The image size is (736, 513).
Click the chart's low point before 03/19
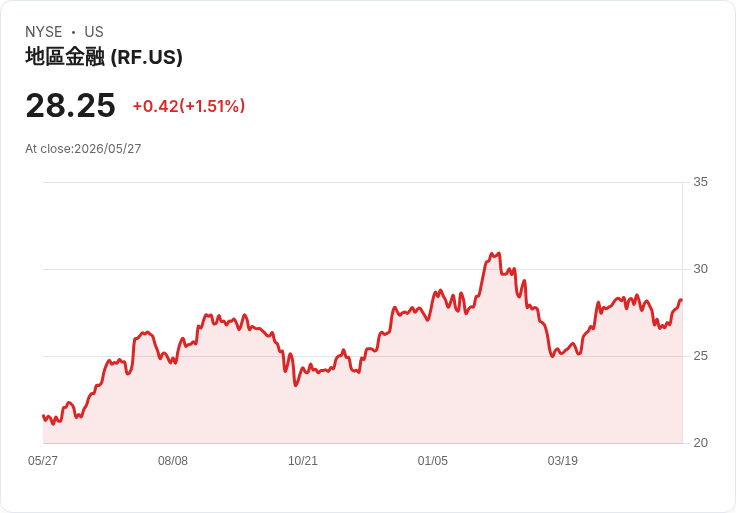tap(552, 356)
